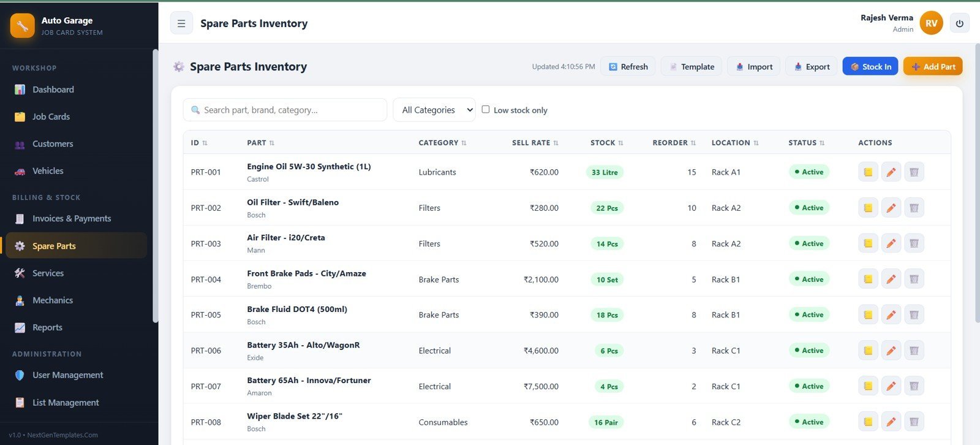Focus the Search part, brand, category field

click(x=285, y=110)
